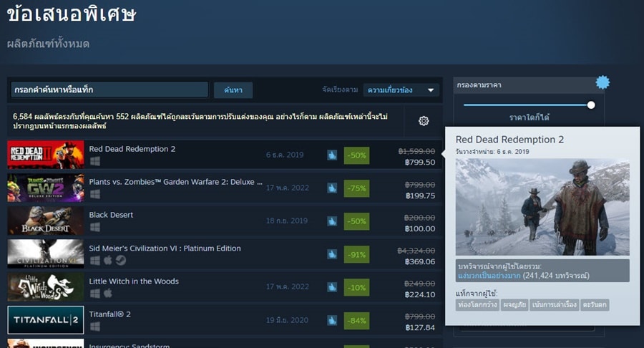Click the ฿799.50 price for Red Dead
Screen dimensions: 644x348
coord(420,163)
